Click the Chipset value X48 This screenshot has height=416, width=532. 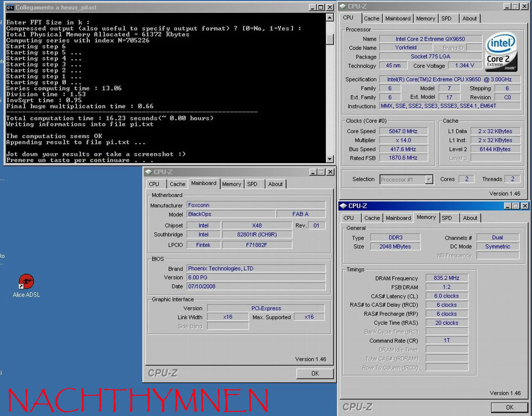(257, 225)
